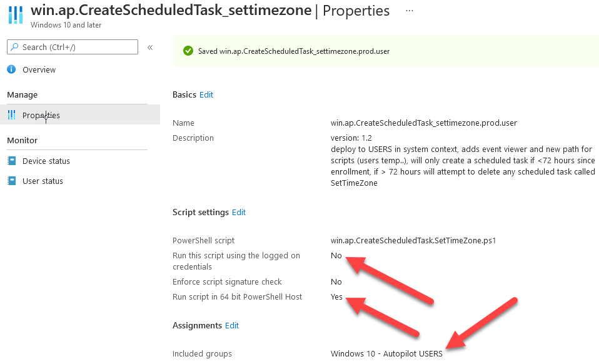Click the Overview info icon

pos(11,69)
